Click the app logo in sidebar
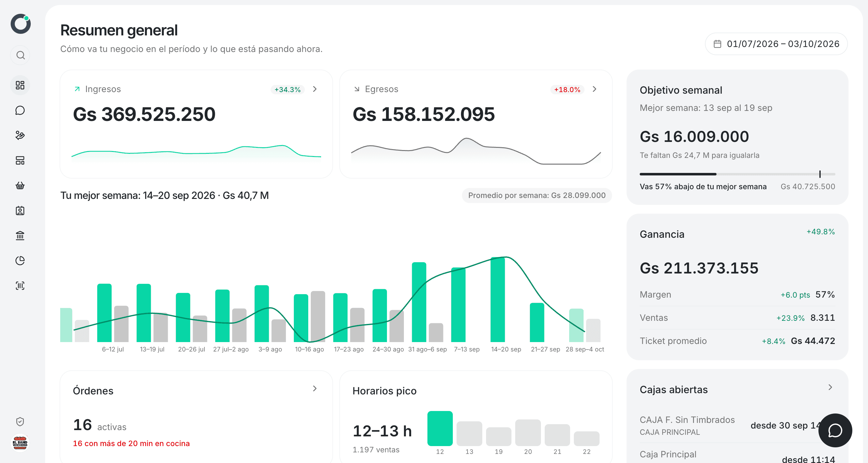 [21, 23]
